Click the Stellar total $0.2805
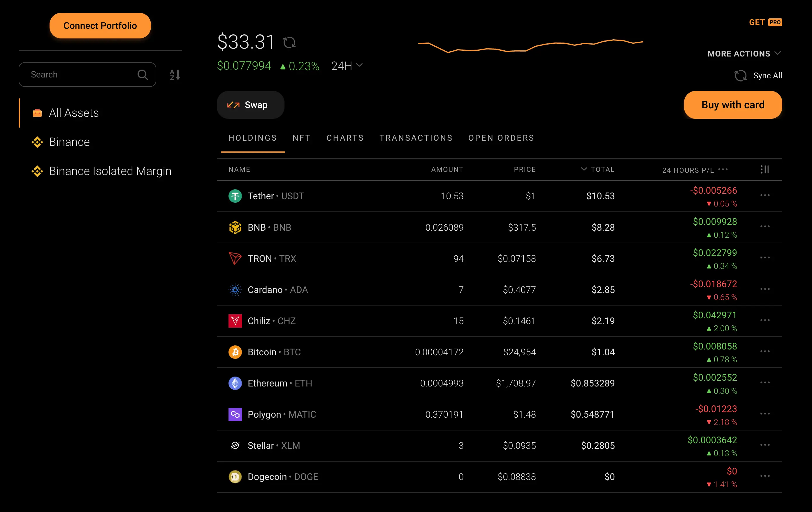 tap(598, 446)
